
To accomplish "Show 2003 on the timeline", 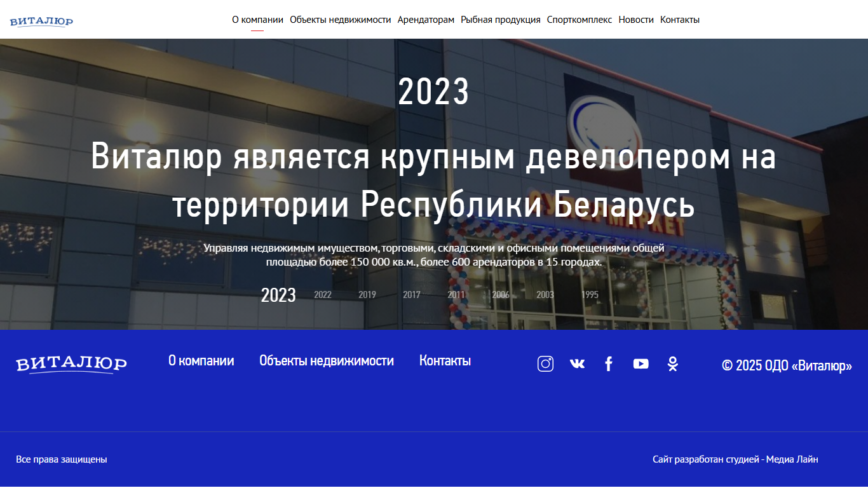I will click(x=545, y=295).
